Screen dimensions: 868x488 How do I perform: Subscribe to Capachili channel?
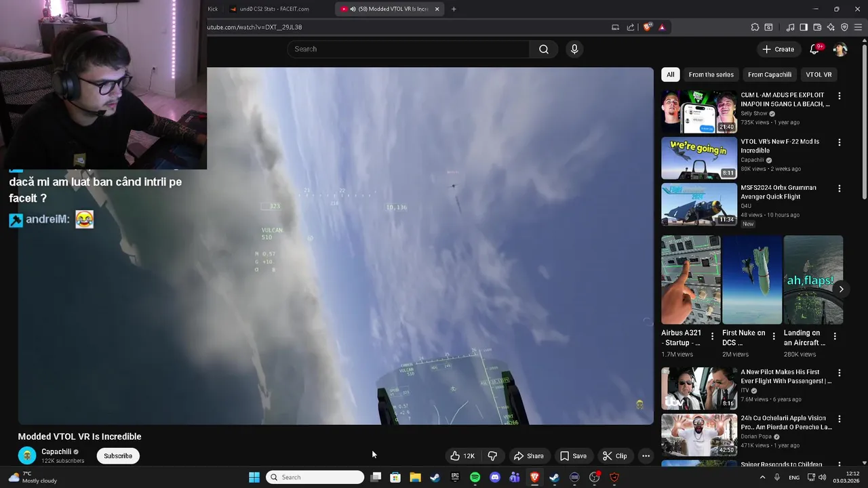tap(118, 456)
